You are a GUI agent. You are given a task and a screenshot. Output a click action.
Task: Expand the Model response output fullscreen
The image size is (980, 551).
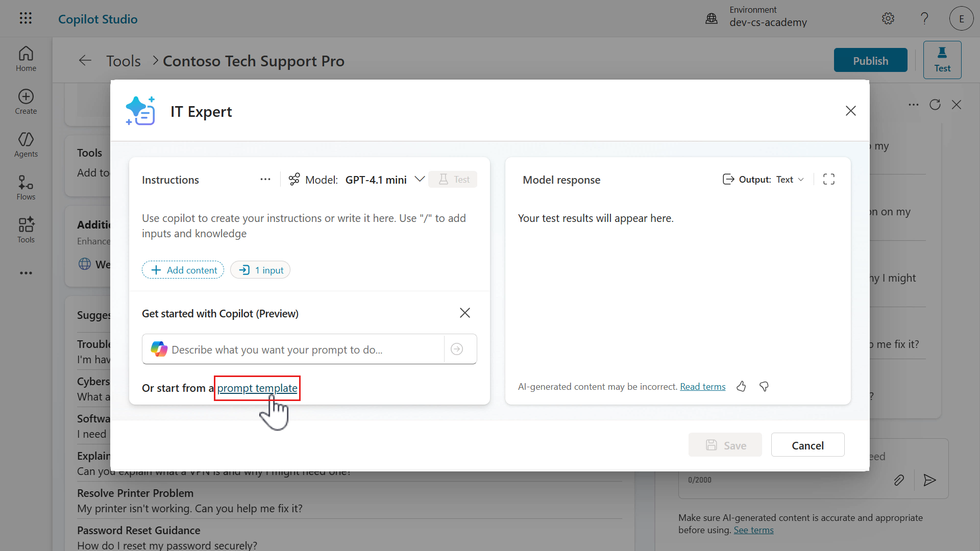click(829, 179)
